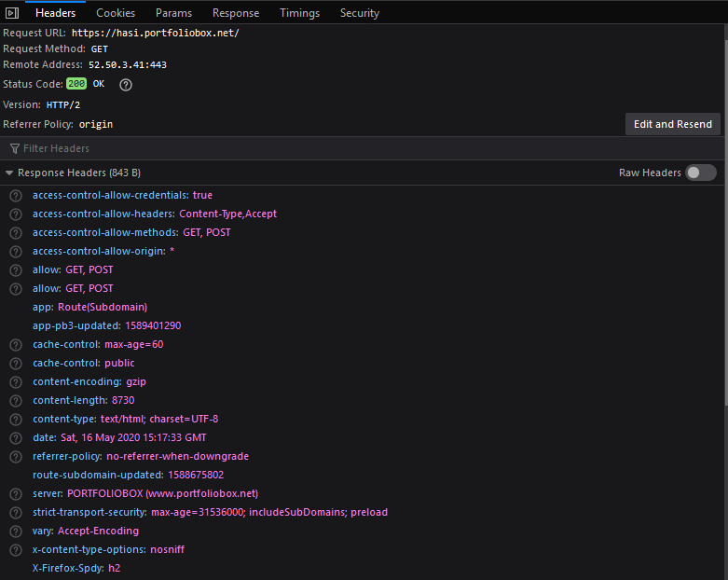Image resolution: width=728 pixels, height=580 pixels.
Task: Click help icon for vary header
Action: (x=16, y=531)
